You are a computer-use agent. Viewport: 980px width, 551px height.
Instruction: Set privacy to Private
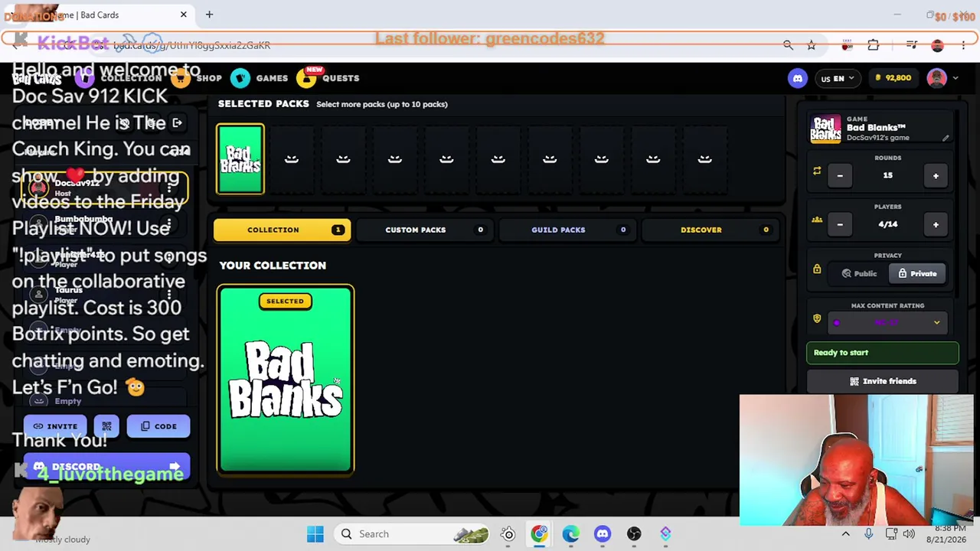[917, 273]
